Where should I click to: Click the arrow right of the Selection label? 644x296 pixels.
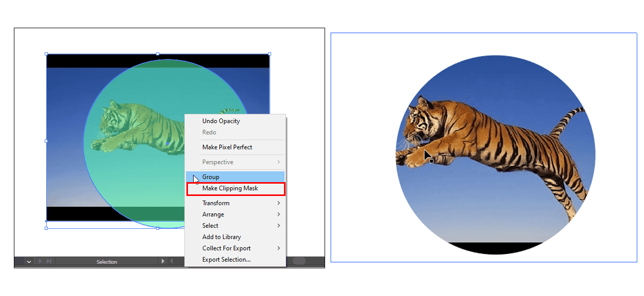pyautogui.click(x=163, y=261)
